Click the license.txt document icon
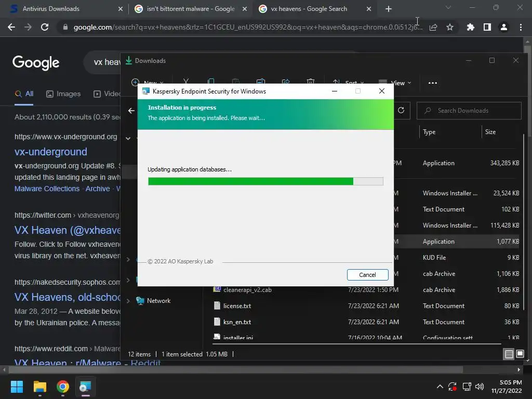Viewport: 532px width, 399px height. tap(217, 305)
